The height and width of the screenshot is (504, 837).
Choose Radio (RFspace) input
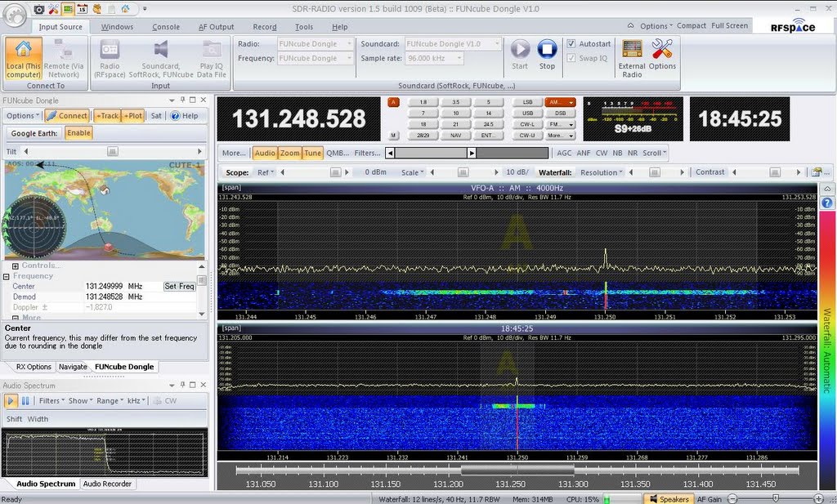point(110,59)
